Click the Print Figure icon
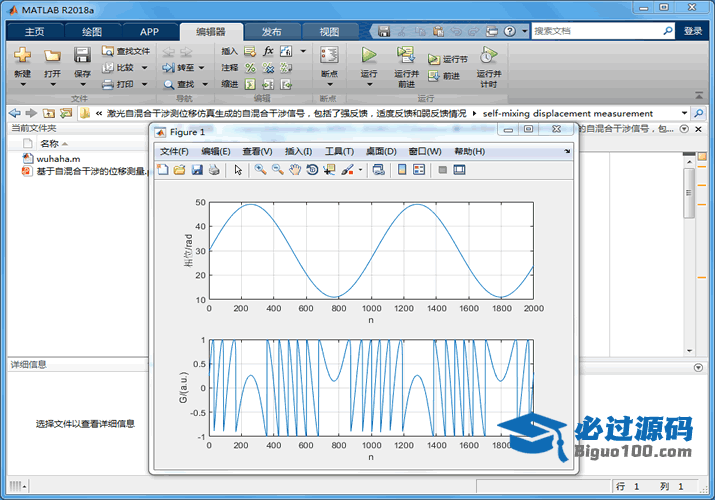715x500 pixels. coord(214,170)
